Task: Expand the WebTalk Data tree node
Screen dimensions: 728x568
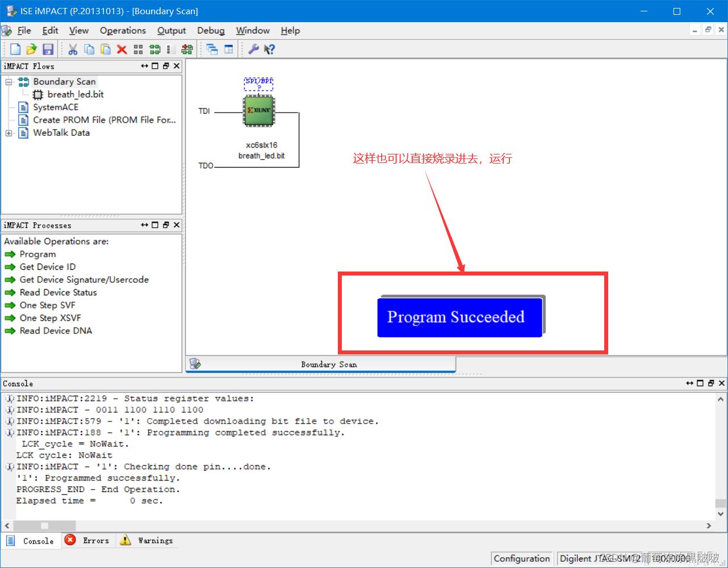Action: coord(9,133)
